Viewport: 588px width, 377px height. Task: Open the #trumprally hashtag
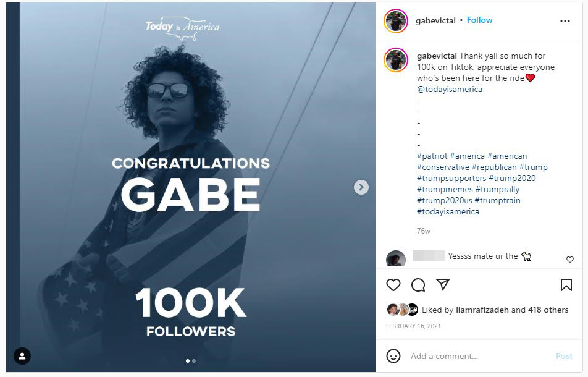tap(498, 189)
